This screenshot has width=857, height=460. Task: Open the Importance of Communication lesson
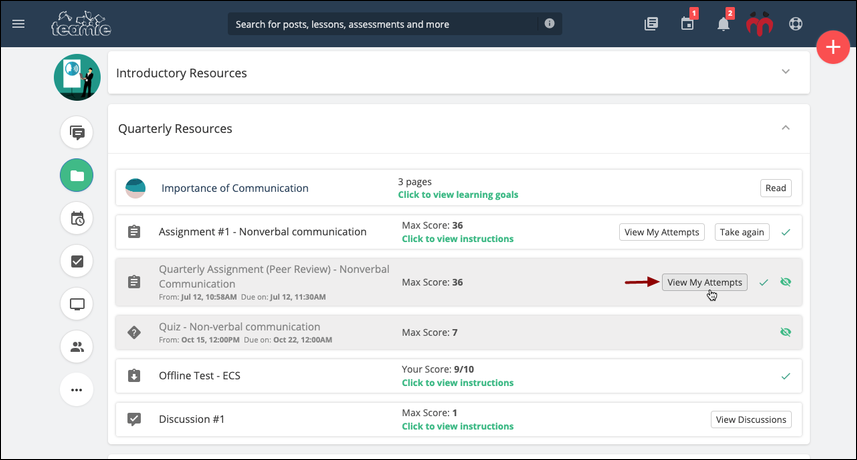point(234,188)
